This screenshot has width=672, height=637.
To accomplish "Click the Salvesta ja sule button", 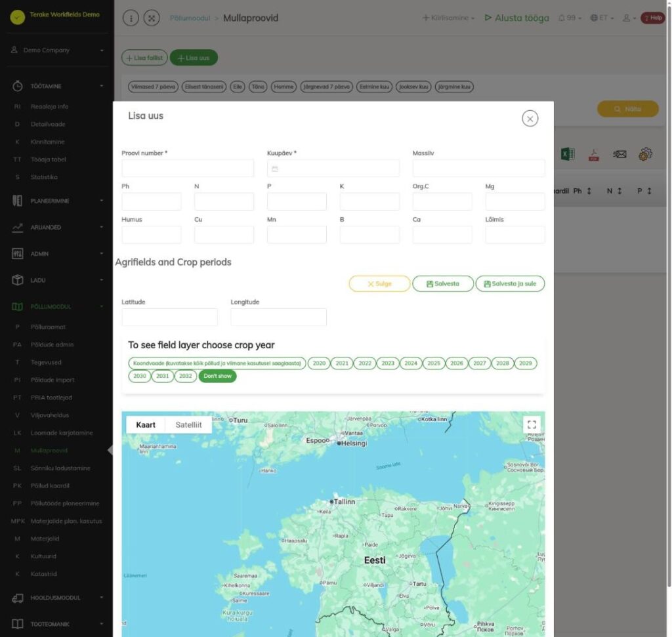I will 510,283.
